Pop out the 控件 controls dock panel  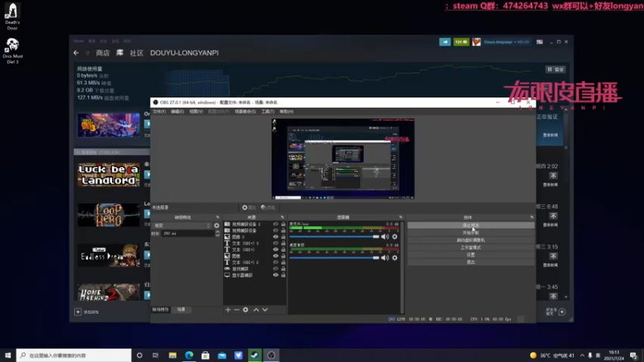coord(531,217)
